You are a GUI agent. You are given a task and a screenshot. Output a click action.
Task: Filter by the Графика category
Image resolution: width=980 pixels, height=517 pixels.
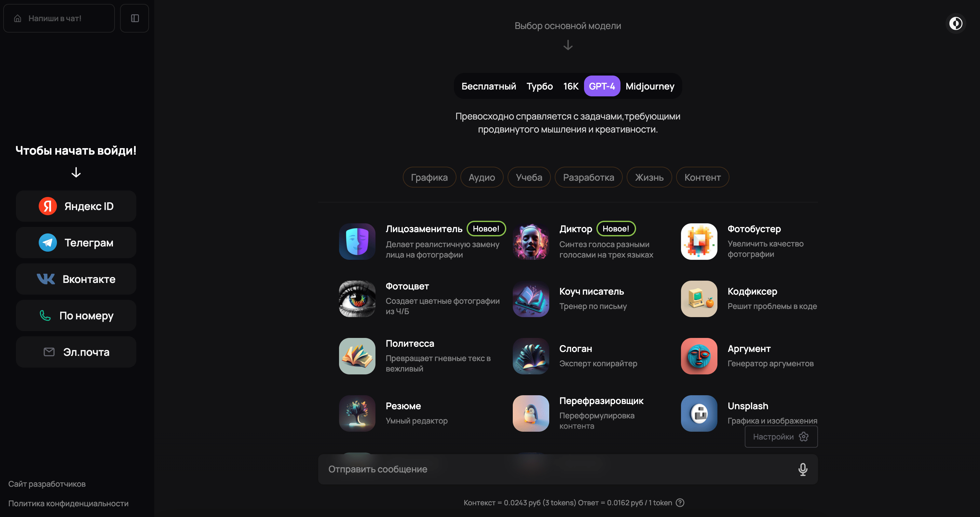[429, 177]
